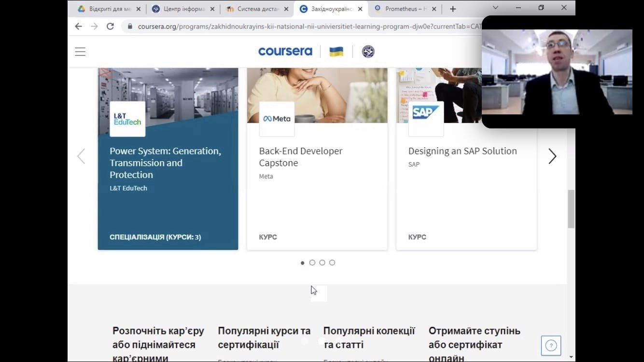Select the first carousel page dot
Screen dimensions: 644x362
(303, 263)
